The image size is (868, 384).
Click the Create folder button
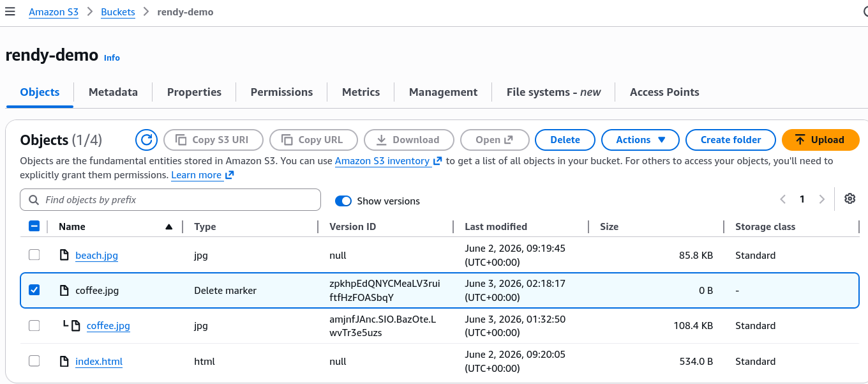point(731,140)
